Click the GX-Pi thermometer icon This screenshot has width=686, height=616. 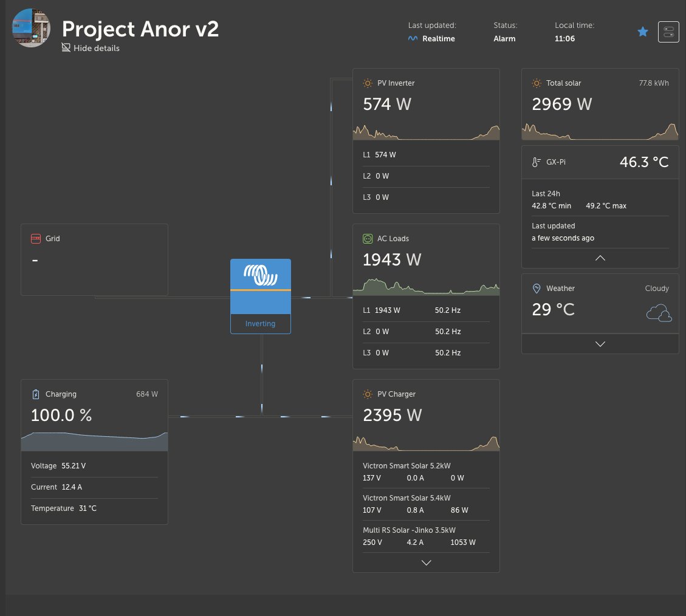click(x=537, y=162)
